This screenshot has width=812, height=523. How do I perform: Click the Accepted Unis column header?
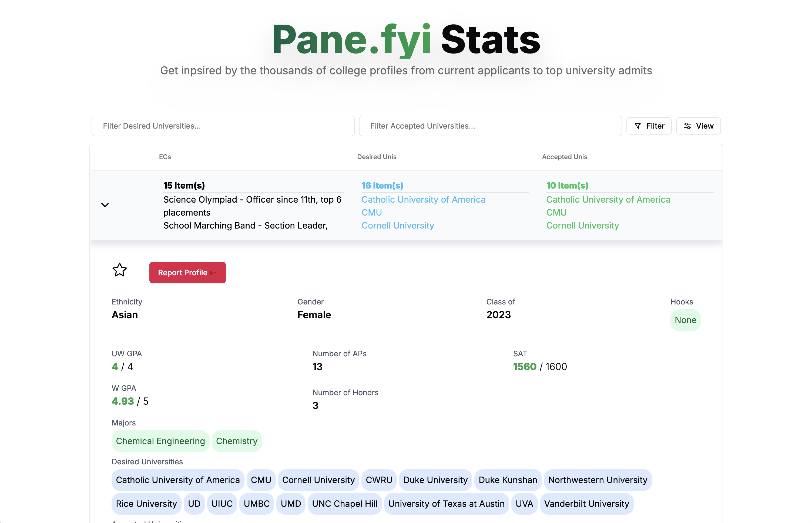click(x=564, y=157)
